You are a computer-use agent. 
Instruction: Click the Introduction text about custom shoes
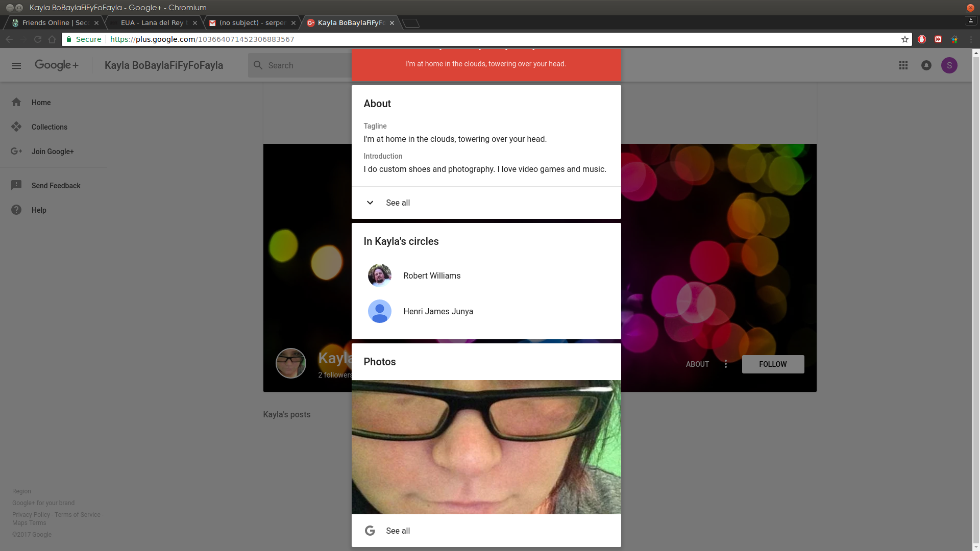pyautogui.click(x=485, y=169)
